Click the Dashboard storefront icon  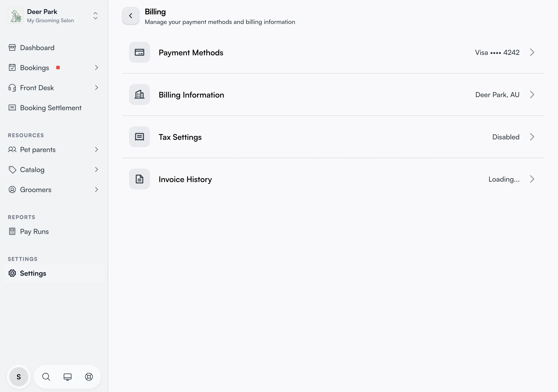[x=12, y=48]
